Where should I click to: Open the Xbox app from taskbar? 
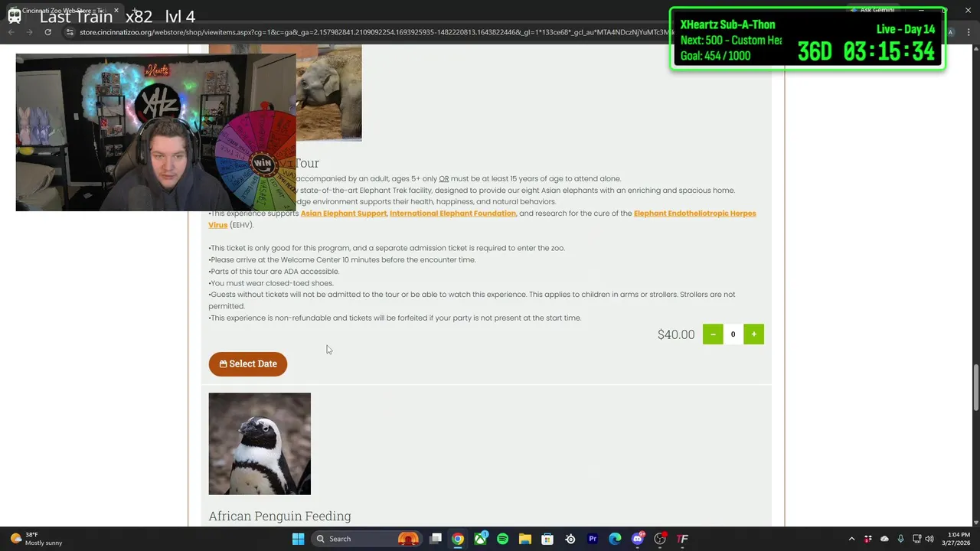click(x=480, y=539)
